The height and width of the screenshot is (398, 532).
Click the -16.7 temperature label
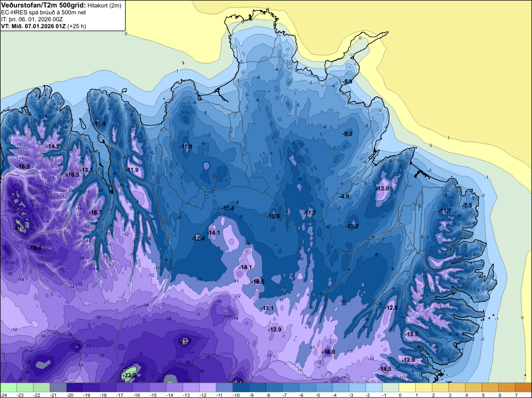[95, 212]
